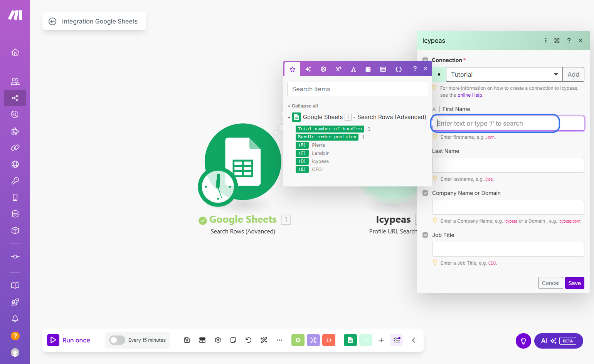Switch to the star favorites tab
This screenshot has height=364, width=594.
tap(293, 69)
